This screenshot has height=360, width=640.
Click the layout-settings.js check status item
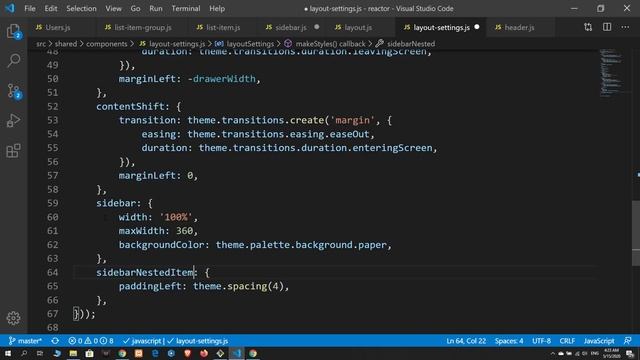coord(198,341)
